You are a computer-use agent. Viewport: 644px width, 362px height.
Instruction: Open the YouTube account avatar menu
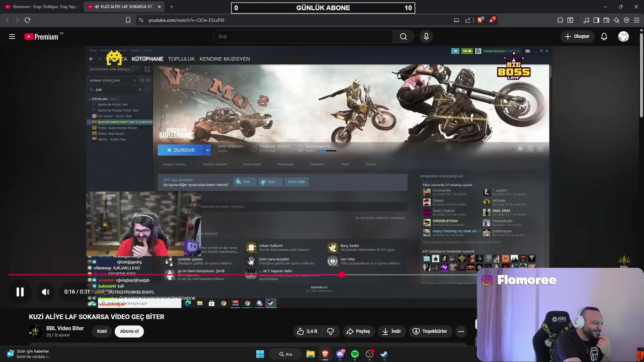point(623,36)
